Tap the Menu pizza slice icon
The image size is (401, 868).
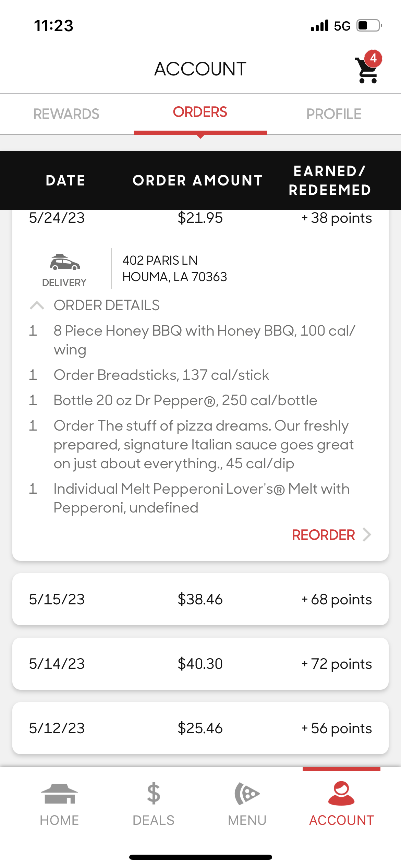click(247, 794)
